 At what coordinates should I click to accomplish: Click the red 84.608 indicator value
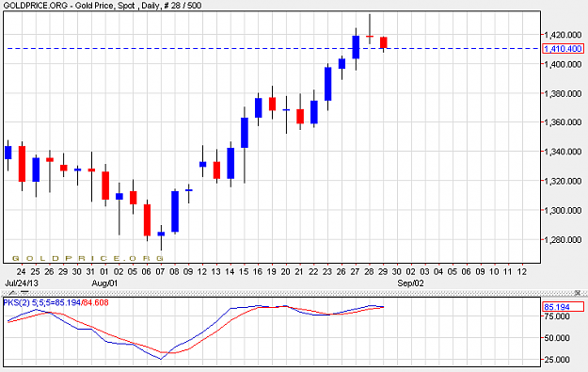tap(96, 302)
